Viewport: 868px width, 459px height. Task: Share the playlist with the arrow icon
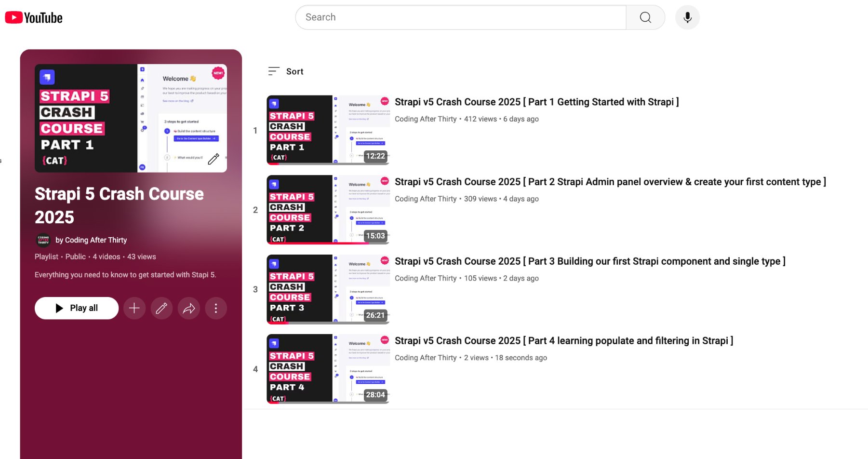[x=189, y=308]
